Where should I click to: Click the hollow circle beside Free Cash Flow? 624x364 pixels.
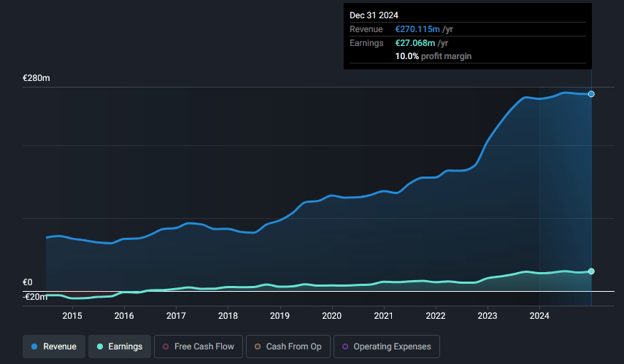coord(166,346)
